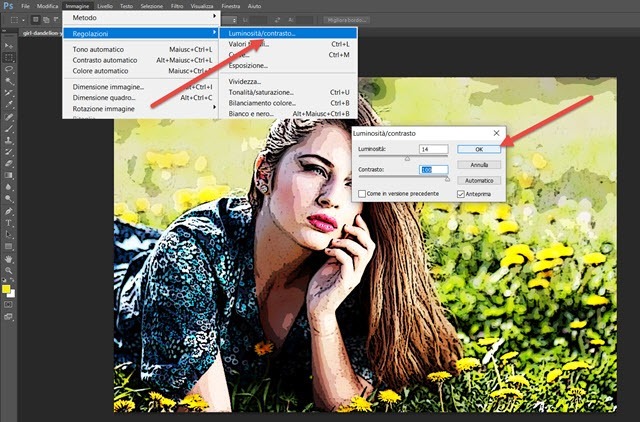Viewport: 640px width, 422px height.
Task: Choose Tono automatico menu entry
Action: tap(141, 49)
